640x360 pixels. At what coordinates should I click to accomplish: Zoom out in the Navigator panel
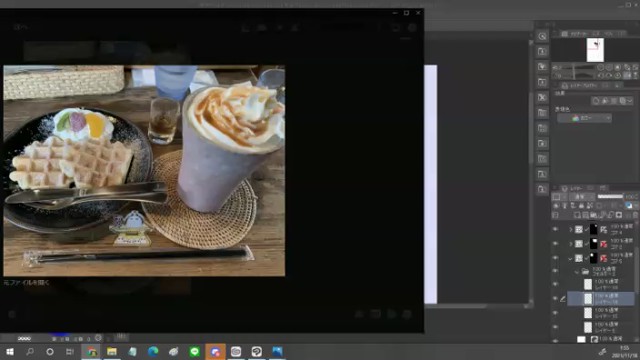pyautogui.click(x=601, y=67)
